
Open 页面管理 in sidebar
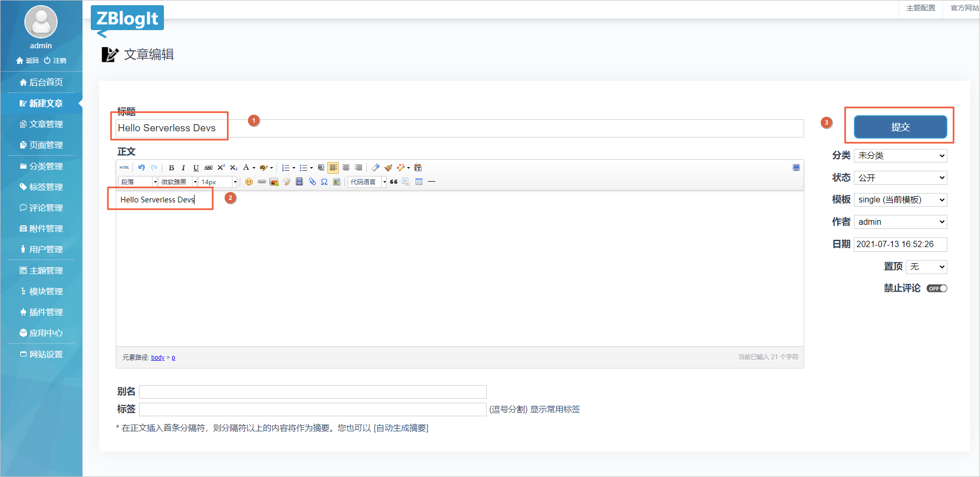41,145
